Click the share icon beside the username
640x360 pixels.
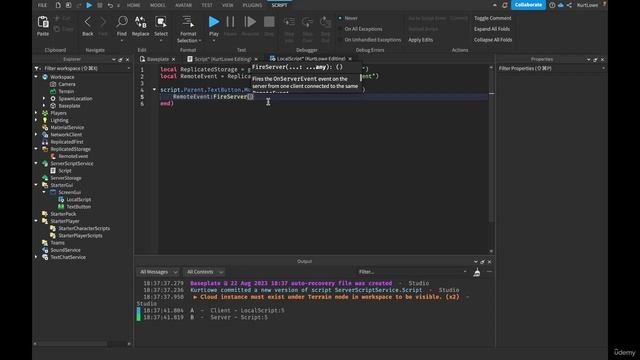(569, 5)
